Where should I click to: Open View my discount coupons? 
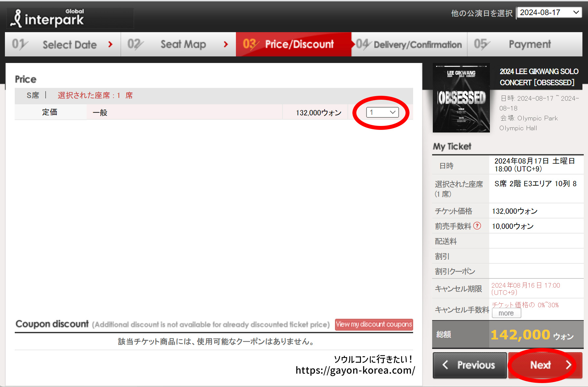click(374, 324)
